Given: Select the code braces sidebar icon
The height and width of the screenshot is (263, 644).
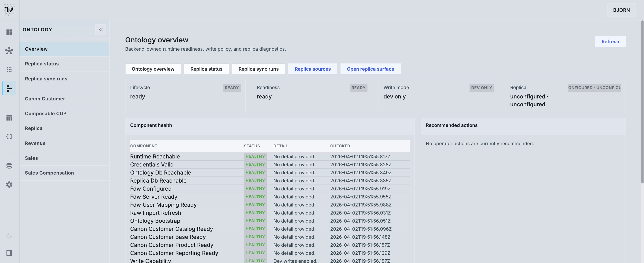Looking at the screenshot, I should tap(9, 136).
